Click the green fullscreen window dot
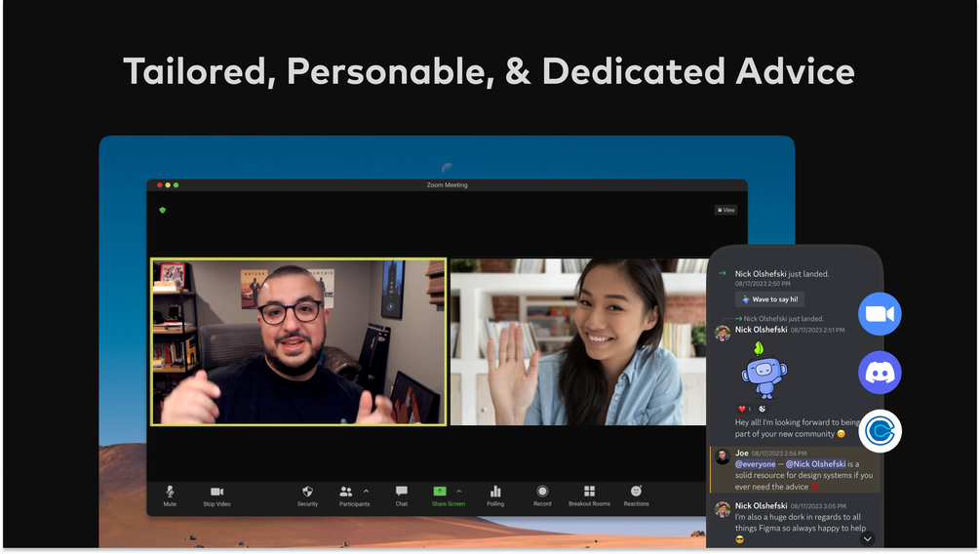The image size is (980, 554). coord(176,185)
